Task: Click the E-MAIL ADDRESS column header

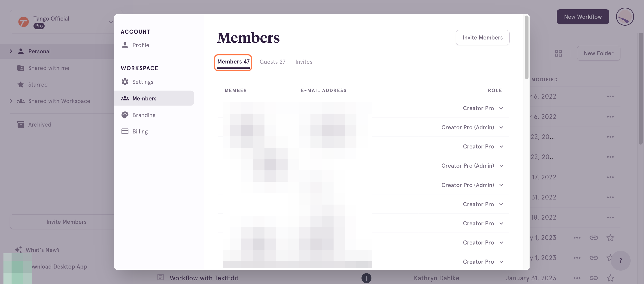Action: (x=323, y=91)
